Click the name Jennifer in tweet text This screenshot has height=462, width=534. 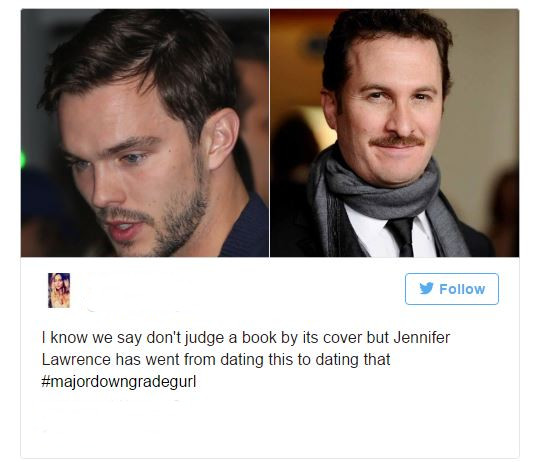(x=422, y=337)
